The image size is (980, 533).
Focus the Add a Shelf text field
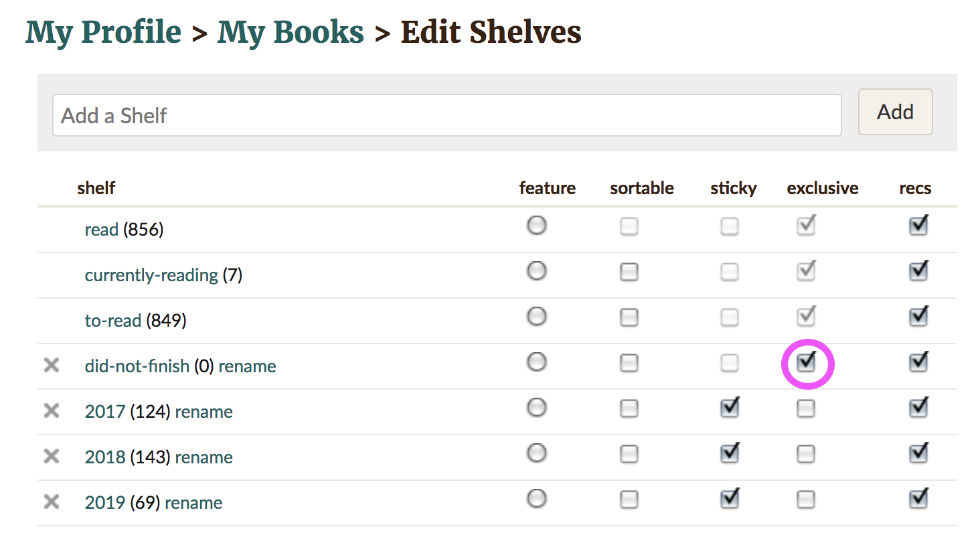pyautogui.click(x=447, y=115)
